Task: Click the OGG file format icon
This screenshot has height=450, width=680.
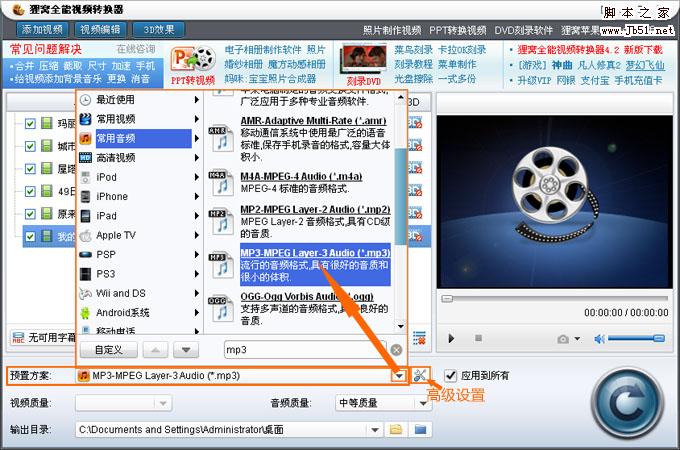Action: tap(221, 308)
